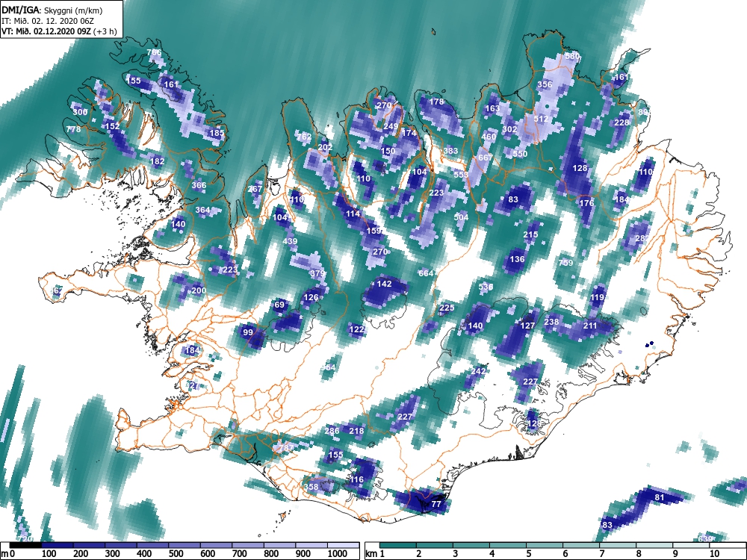Select the '242' visibility value
747x560 pixels.
[478, 371]
